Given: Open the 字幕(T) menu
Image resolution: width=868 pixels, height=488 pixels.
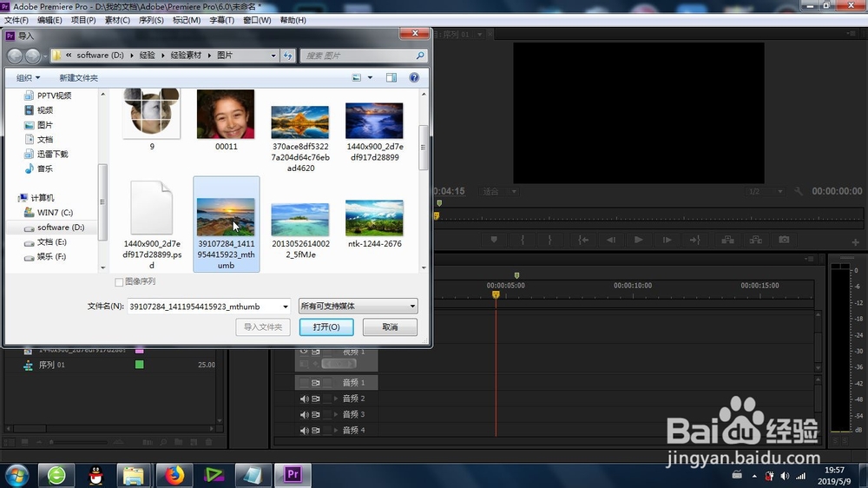Looking at the screenshot, I should [221, 20].
